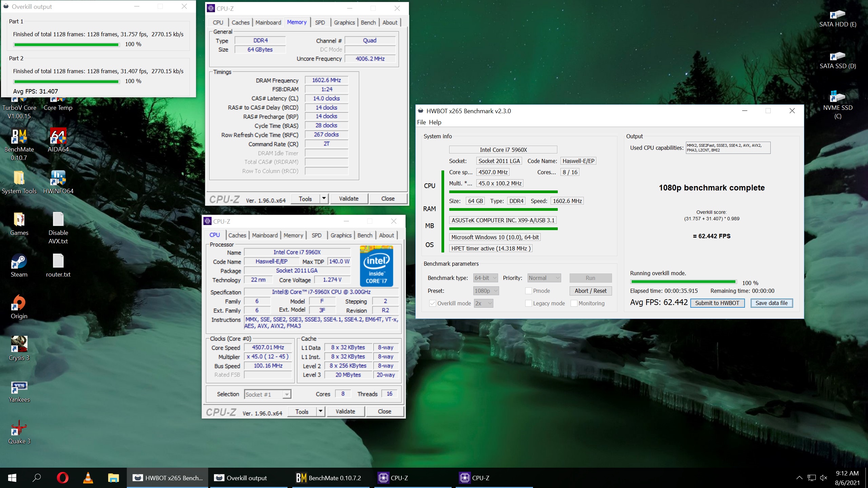This screenshot has height=488, width=868.
Task: Open the BenchMate 0.10.7 desktop shortcut
Action: pos(19,145)
